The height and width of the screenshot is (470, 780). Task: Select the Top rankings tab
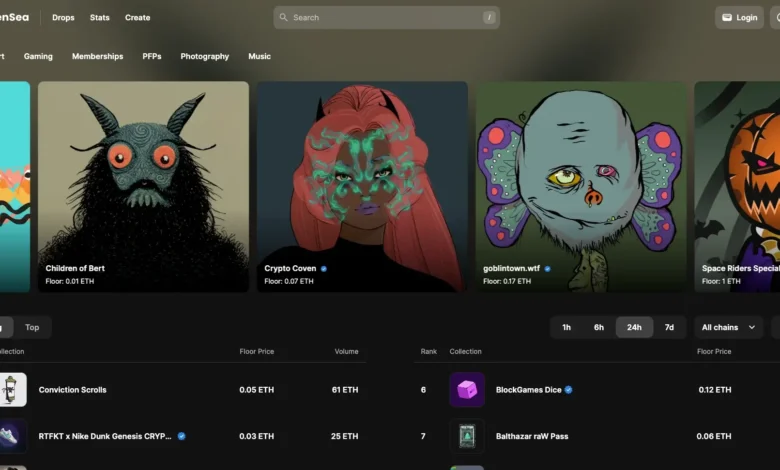click(x=32, y=327)
